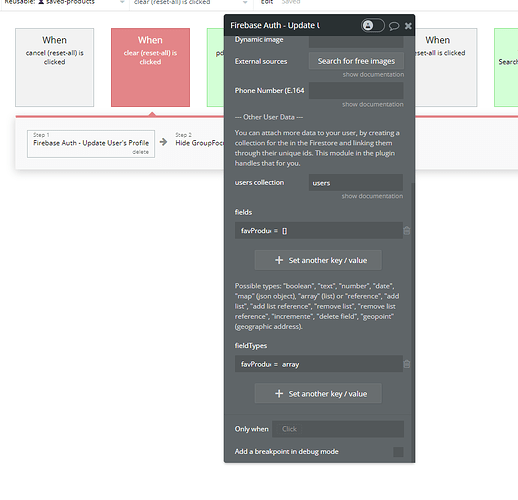
Task: Select the favProdu = array fieldTypes row
Action: click(319, 364)
